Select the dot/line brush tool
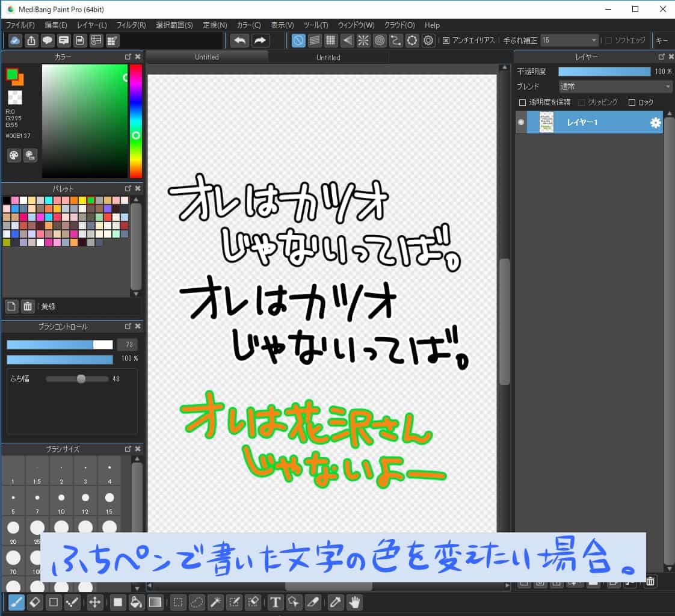This screenshot has height=616, width=675. coord(72,602)
